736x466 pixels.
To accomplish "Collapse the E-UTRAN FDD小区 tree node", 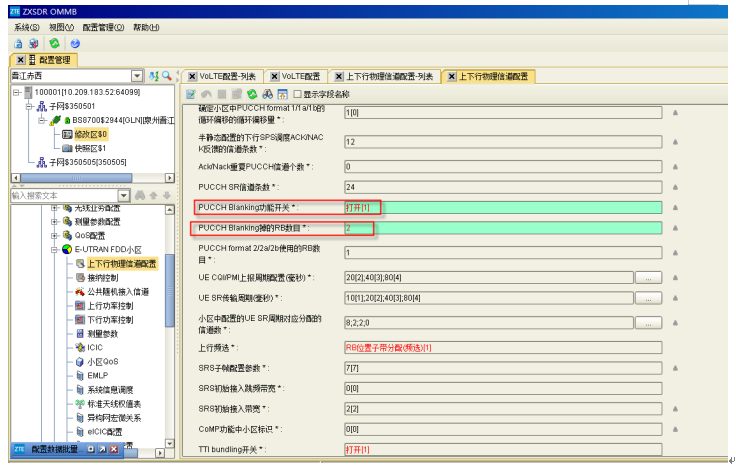I will (x=54, y=250).
